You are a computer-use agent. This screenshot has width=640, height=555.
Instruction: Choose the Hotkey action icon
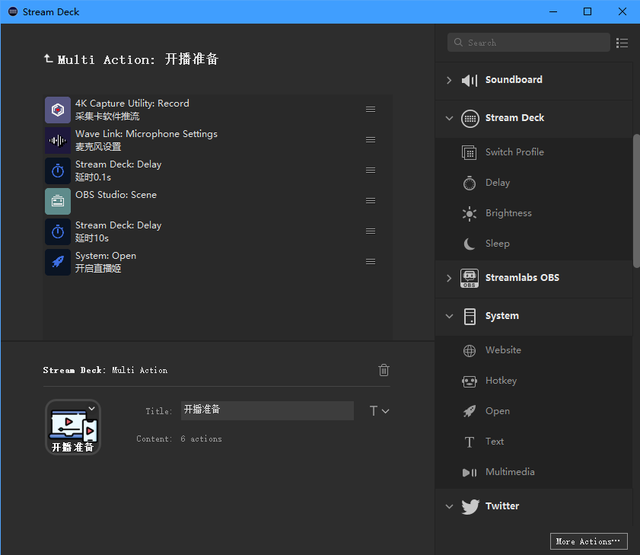[x=469, y=382]
